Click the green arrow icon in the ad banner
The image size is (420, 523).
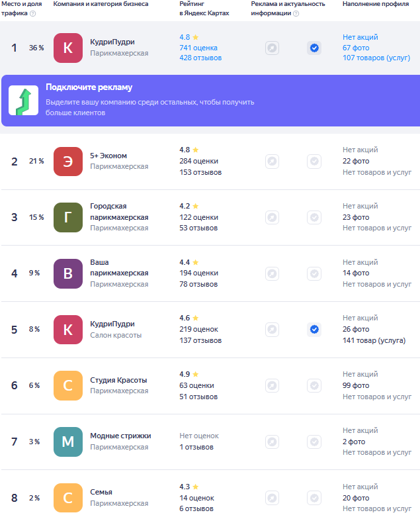point(23,101)
